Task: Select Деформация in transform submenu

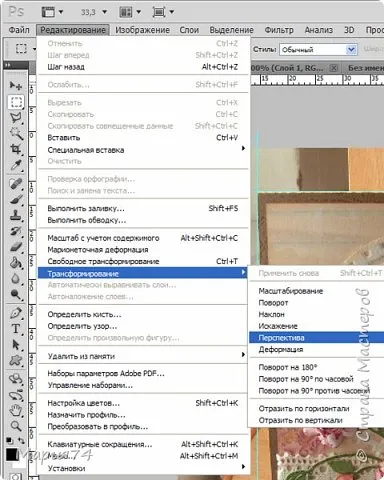Action: pos(317,349)
